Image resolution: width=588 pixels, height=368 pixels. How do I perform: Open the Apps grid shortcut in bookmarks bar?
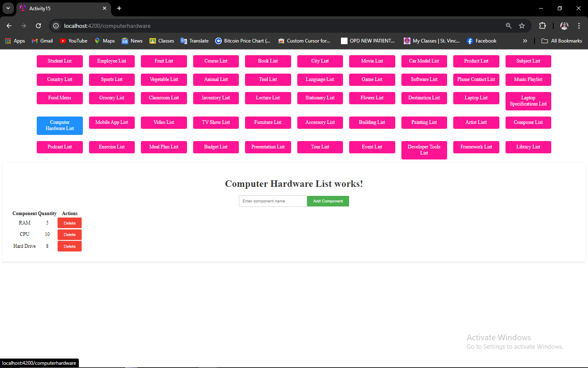point(15,41)
